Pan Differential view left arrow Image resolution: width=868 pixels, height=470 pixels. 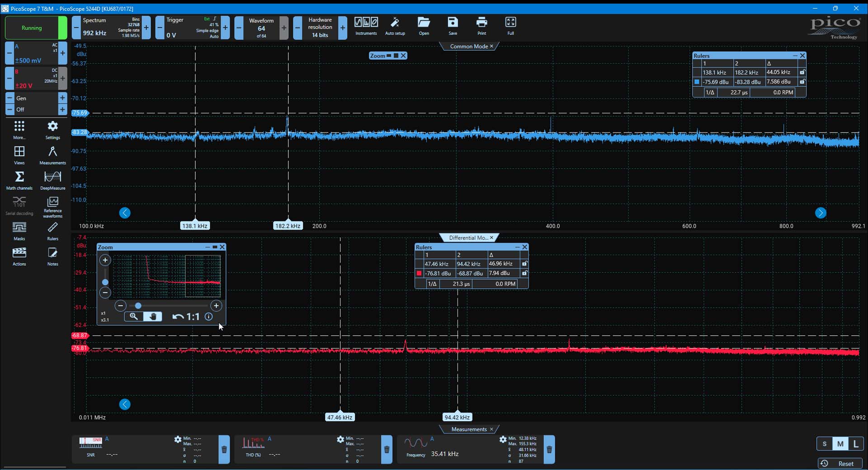pos(125,404)
